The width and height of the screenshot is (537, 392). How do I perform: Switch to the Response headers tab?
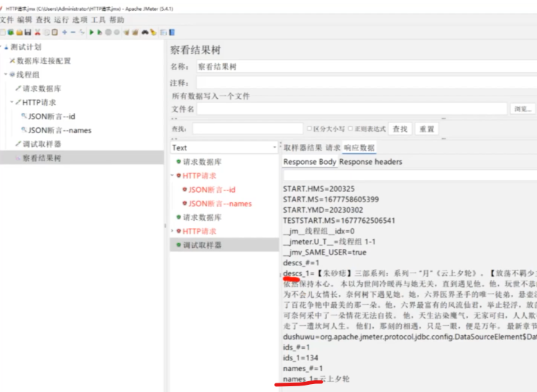click(370, 162)
